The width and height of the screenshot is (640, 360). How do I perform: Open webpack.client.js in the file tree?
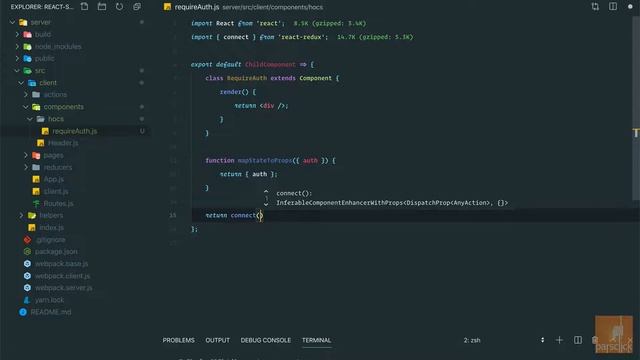coord(62,276)
